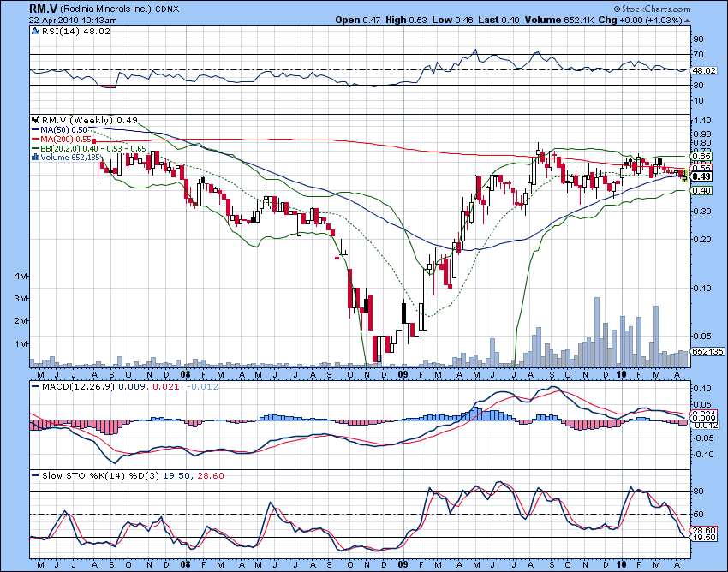The image size is (728, 572).
Task: Click the blue MA(50) line swatch
Action: coord(36,130)
